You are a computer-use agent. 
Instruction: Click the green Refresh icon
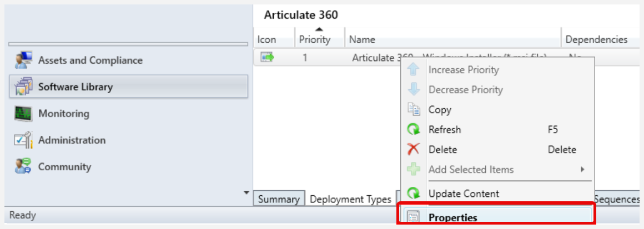(414, 130)
